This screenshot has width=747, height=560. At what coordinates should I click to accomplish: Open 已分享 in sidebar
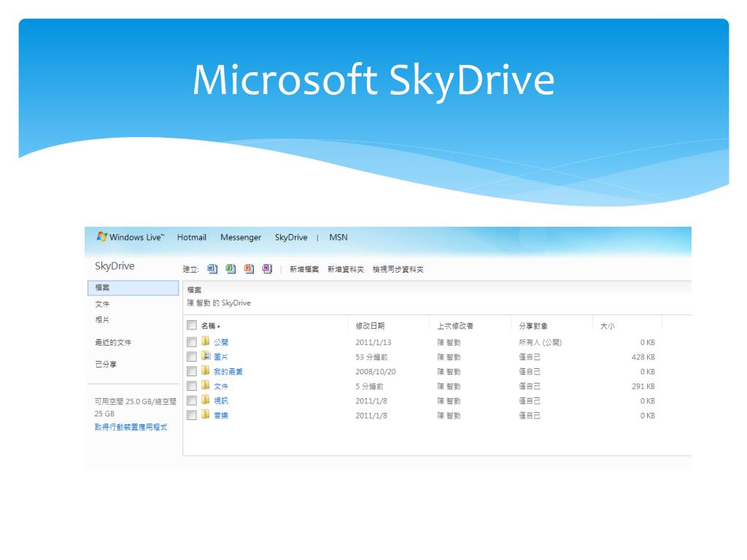click(x=106, y=365)
